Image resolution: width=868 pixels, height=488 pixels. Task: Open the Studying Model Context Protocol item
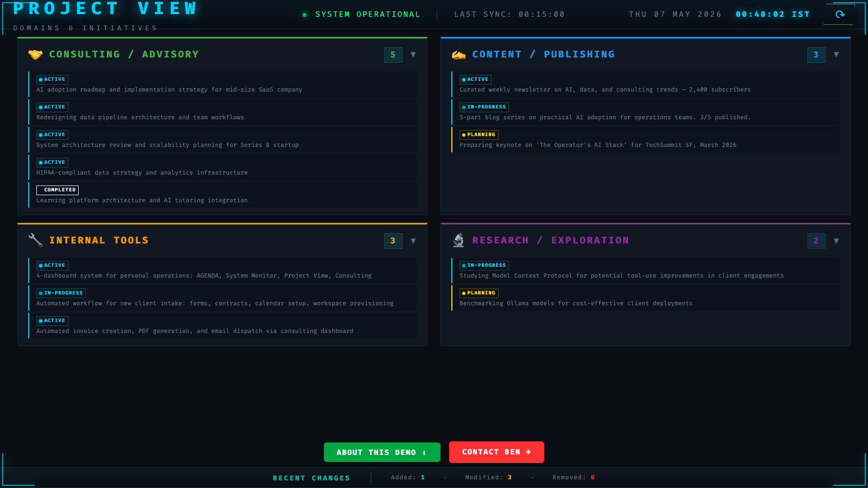coord(646,271)
